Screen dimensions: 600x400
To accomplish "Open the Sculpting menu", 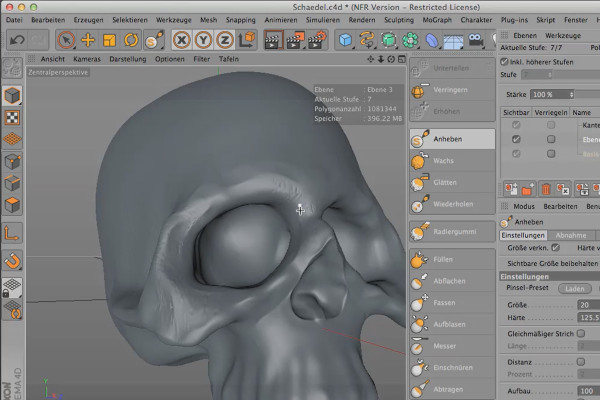I will point(399,20).
